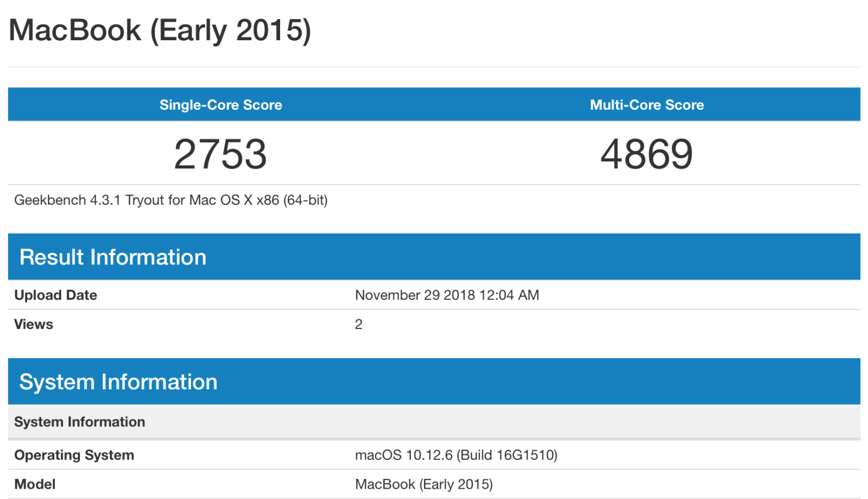Select the date November 29 2018 12:04 AM
Screen dimensions: 868x499
pos(447,295)
